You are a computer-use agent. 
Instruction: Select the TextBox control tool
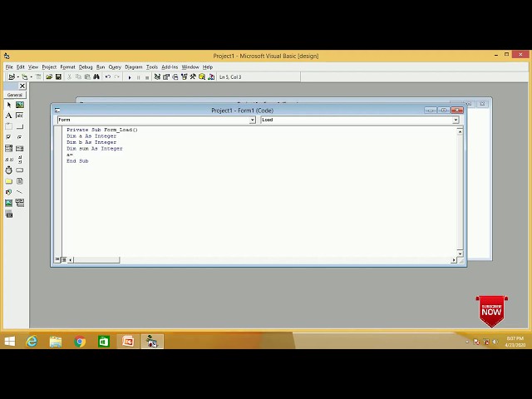(20, 116)
